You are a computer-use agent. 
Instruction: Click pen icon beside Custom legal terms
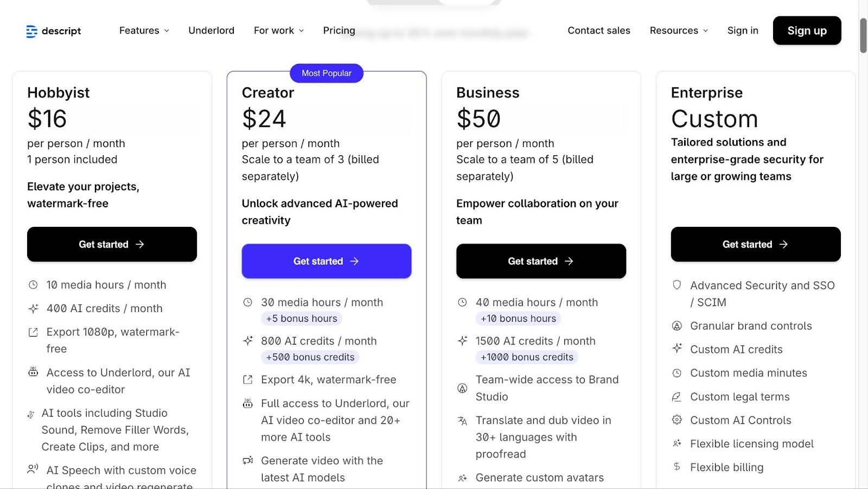677,397
